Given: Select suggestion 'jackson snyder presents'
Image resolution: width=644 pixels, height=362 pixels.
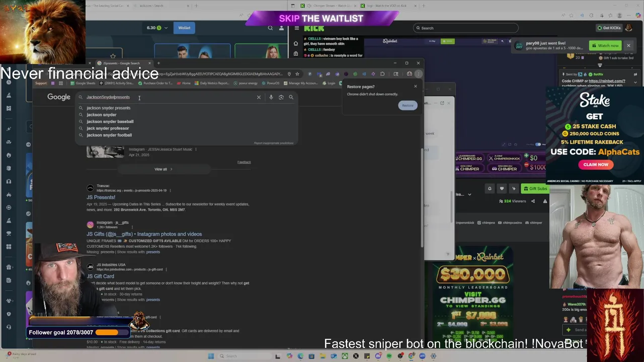Looking at the screenshot, I should 108,108.
